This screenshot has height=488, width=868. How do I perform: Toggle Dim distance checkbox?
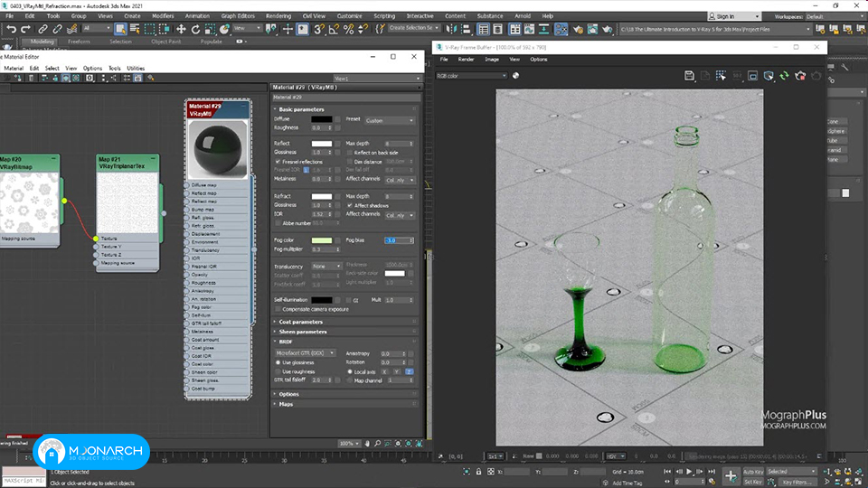pyautogui.click(x=350, y=162)
